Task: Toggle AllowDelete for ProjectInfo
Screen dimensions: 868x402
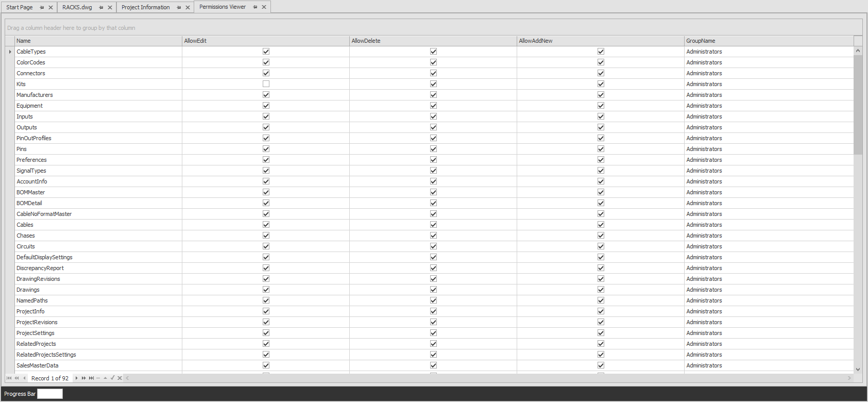Action: (433, 311)
